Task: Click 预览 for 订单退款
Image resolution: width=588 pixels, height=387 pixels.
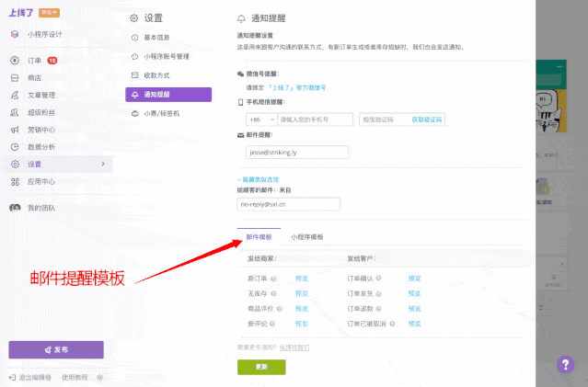Action: [414, 309]
